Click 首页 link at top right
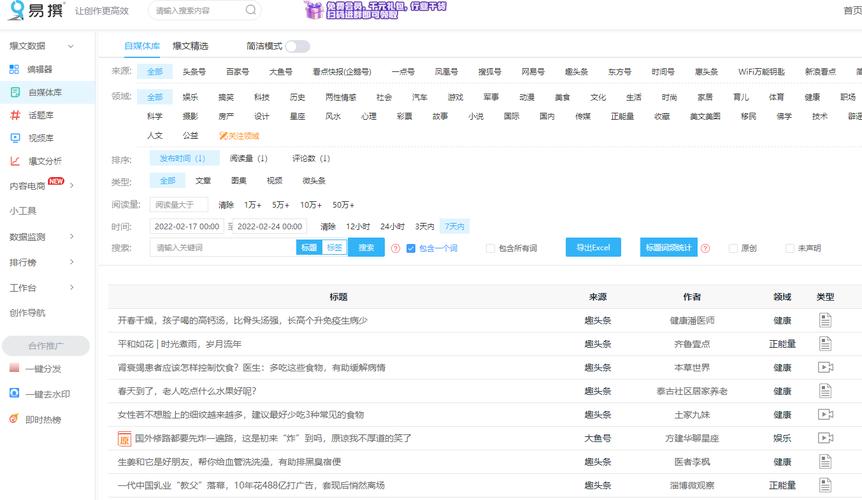 pyautogui.click(x=853, y=10)
